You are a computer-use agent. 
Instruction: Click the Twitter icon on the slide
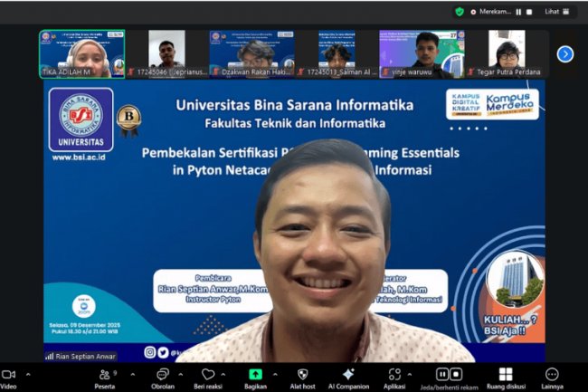[163, 352]
